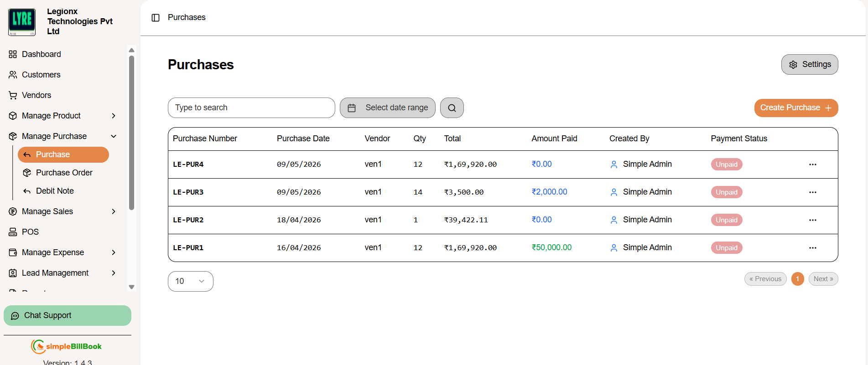868x365 pixels.
Task: Open Chat Support
Action: (x=68, y=315)
